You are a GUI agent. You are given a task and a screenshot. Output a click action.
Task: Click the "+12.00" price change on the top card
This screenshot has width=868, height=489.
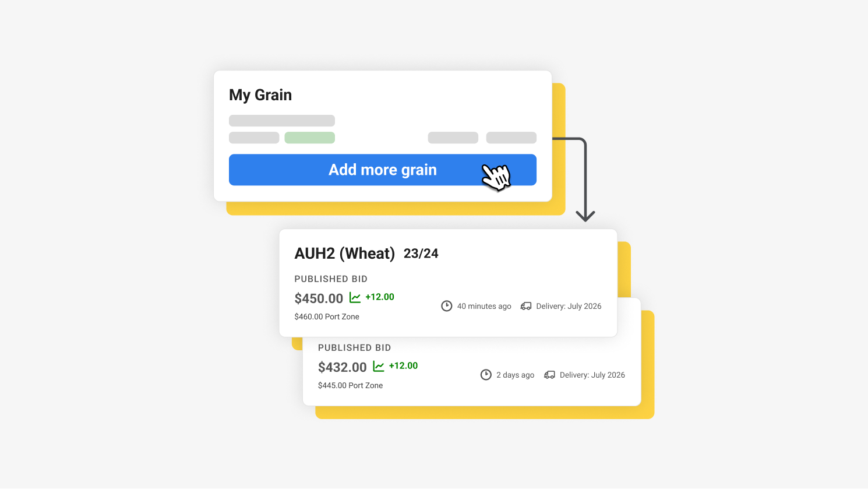(x=380, y=297)
